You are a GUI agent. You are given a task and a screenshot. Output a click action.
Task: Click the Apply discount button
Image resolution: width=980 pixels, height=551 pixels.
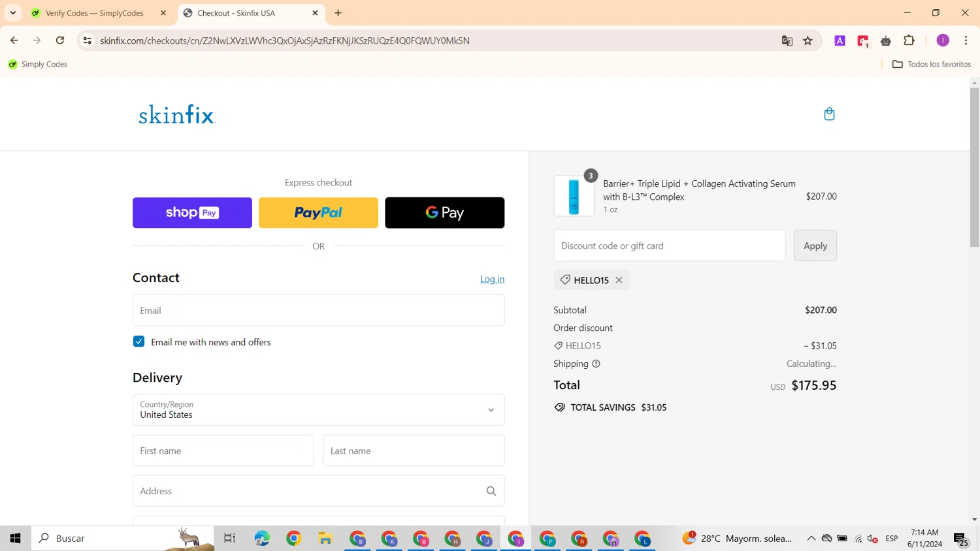click(x=815, y=245)
